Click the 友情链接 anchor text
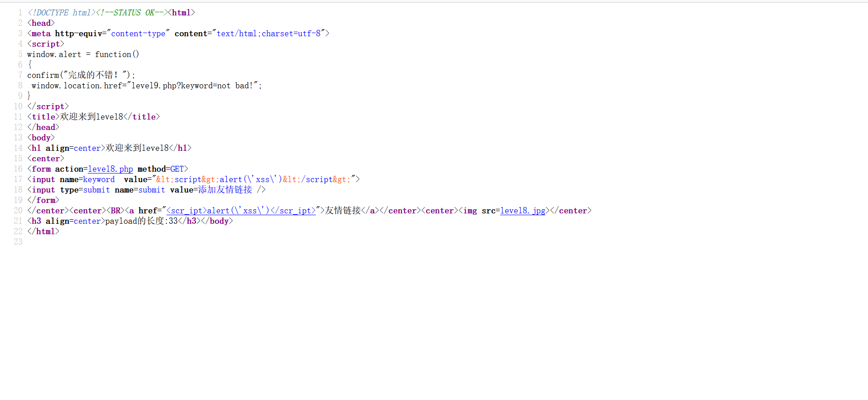This screenshot has width=868, height=400. [343, 211]
